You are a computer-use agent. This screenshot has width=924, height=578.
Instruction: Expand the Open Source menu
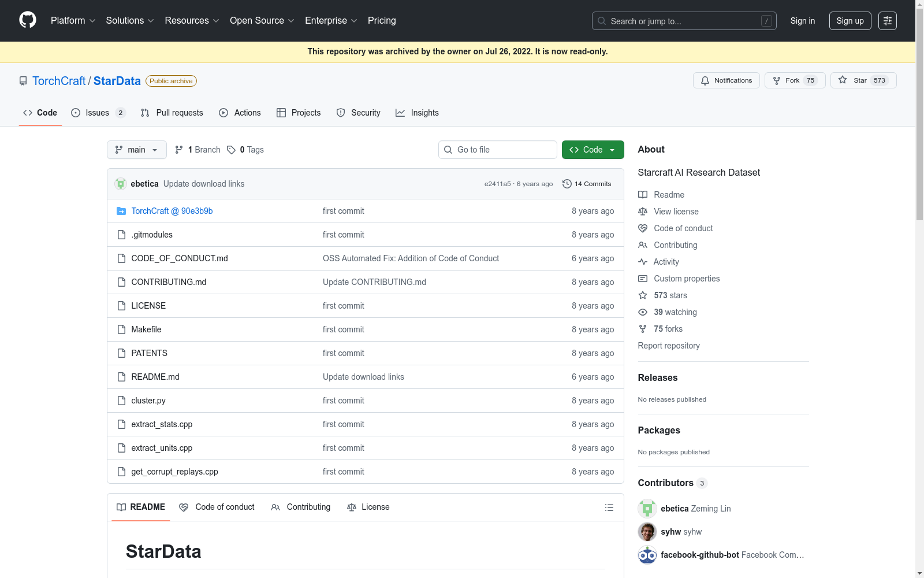tap(262, 21)
